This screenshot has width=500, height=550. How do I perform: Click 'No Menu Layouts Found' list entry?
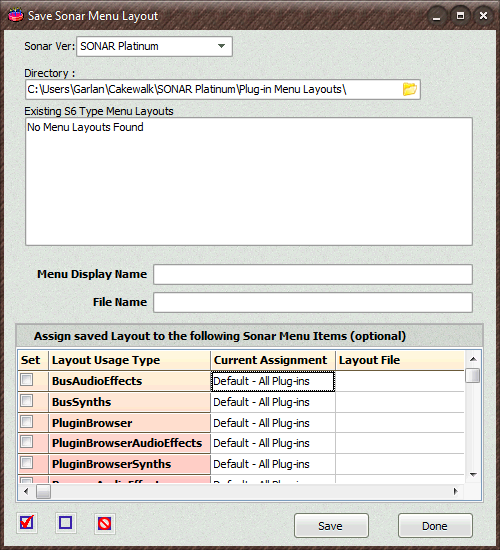[x=85, y=127]
